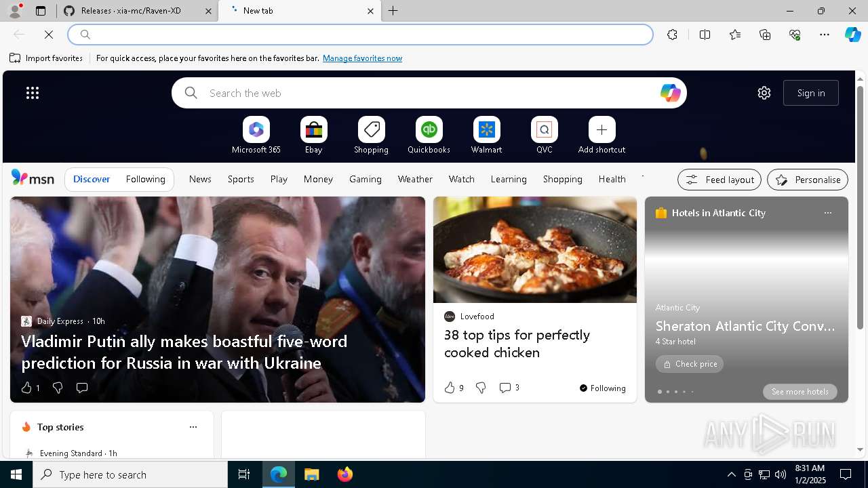The width and height of the screenshot is (868, 488).
Task: Open Top stories more options menu
Action: tap(193, 427)
